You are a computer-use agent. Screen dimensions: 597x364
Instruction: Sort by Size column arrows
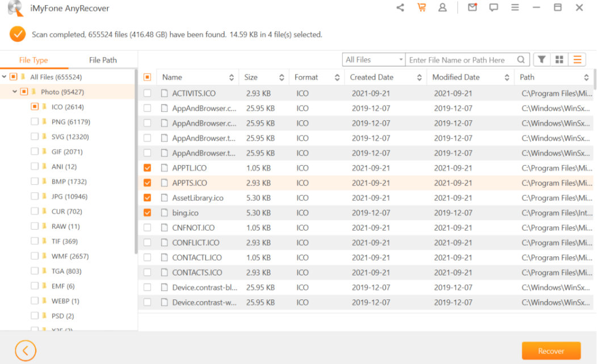pyautogui.click(x=281, y=78)
